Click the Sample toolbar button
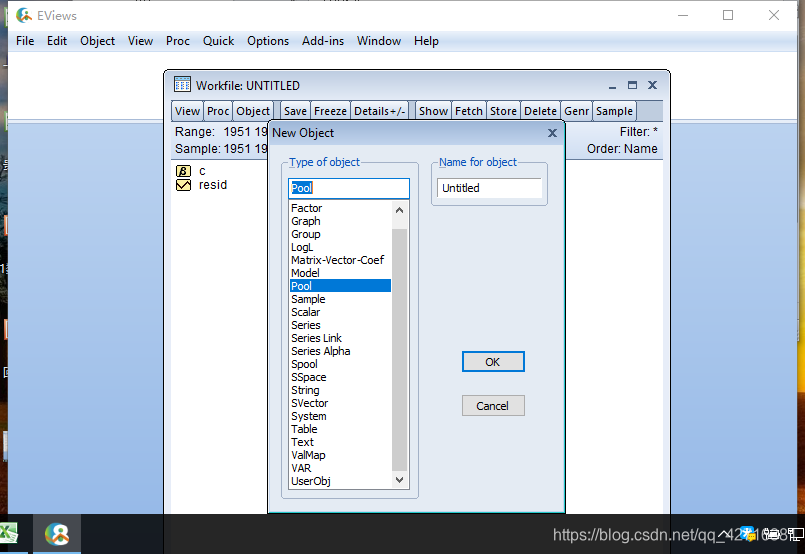 pyautogui.click(x=614, y=111)
